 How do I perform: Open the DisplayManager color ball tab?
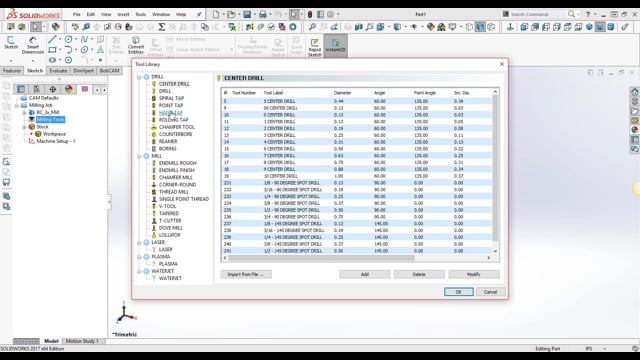coord(69,89)
